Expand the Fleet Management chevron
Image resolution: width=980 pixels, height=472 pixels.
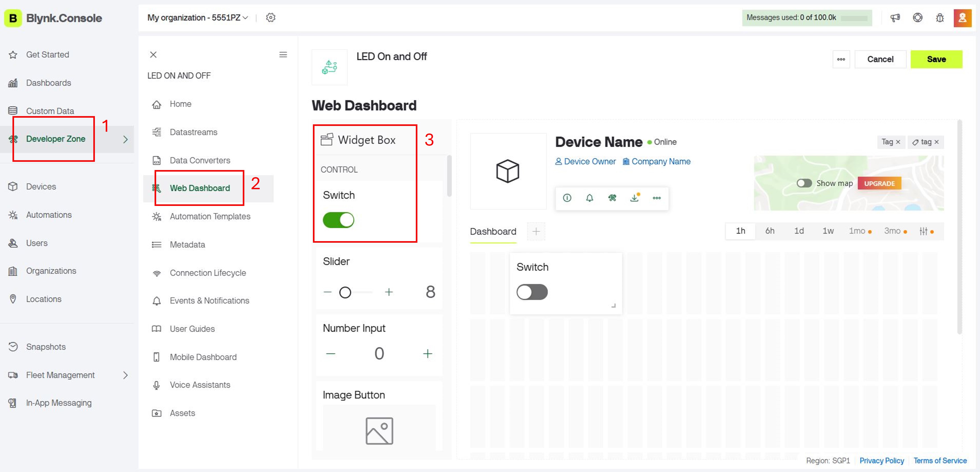tap(126, 375)
